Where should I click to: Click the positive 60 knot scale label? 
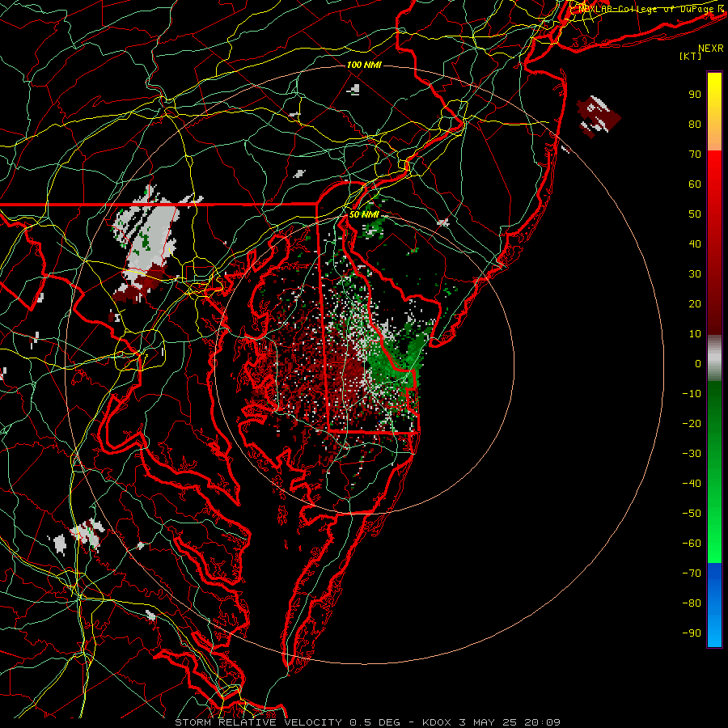point(695,184)
